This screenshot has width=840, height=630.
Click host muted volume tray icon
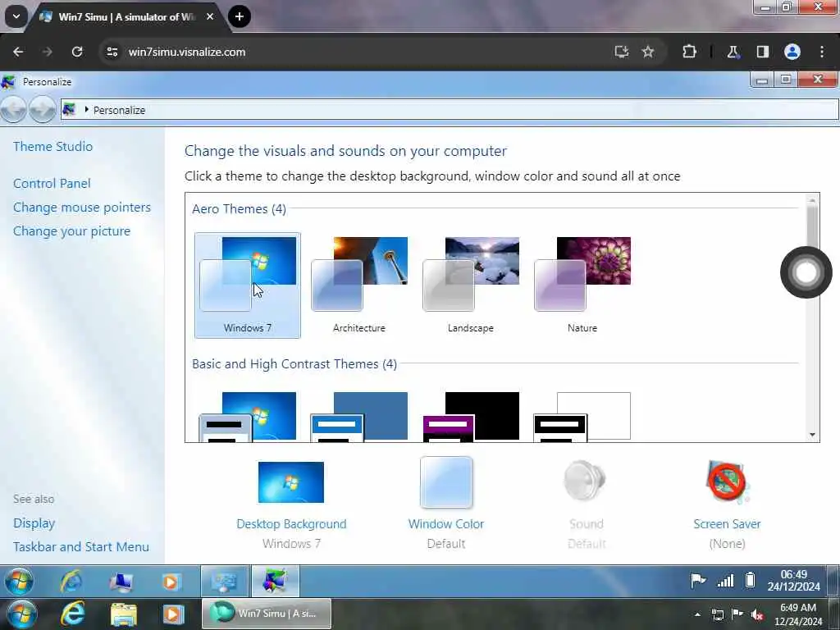757,614
